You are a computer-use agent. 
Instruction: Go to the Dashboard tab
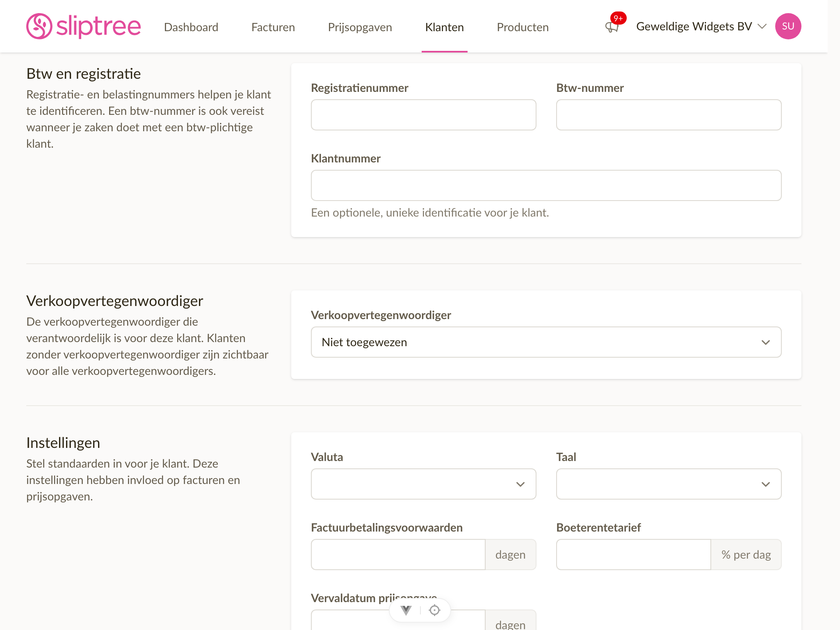coord(191,27)
